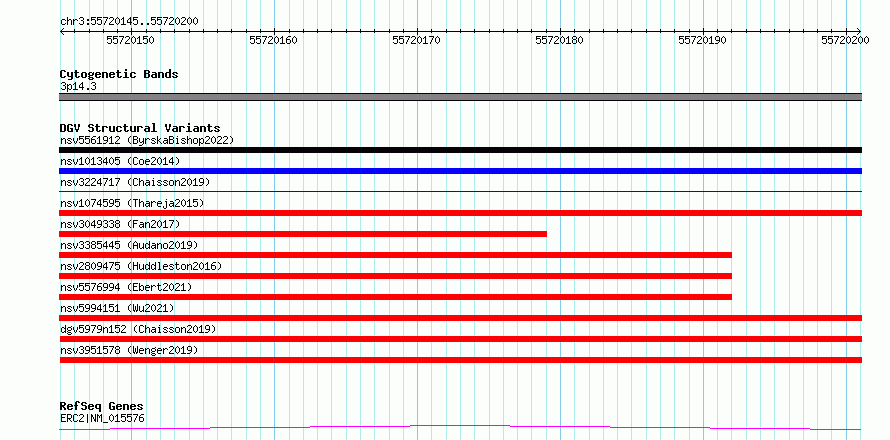Open the ERC2|NM_015576 gene label
890x440 pixels.
102,419
